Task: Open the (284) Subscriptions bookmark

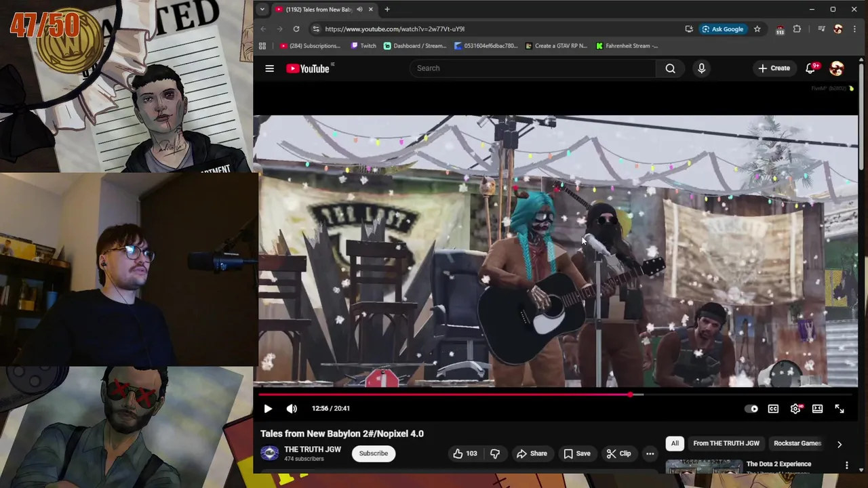Action: point(310,46)
